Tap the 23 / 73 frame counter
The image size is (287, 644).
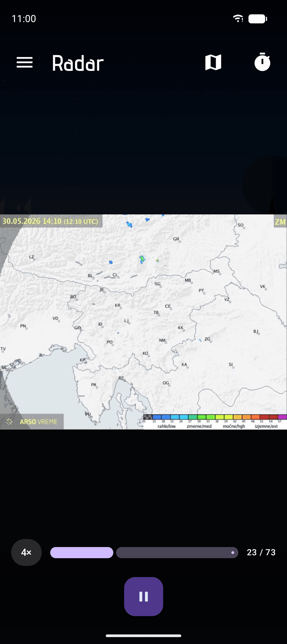click(261, 552)
